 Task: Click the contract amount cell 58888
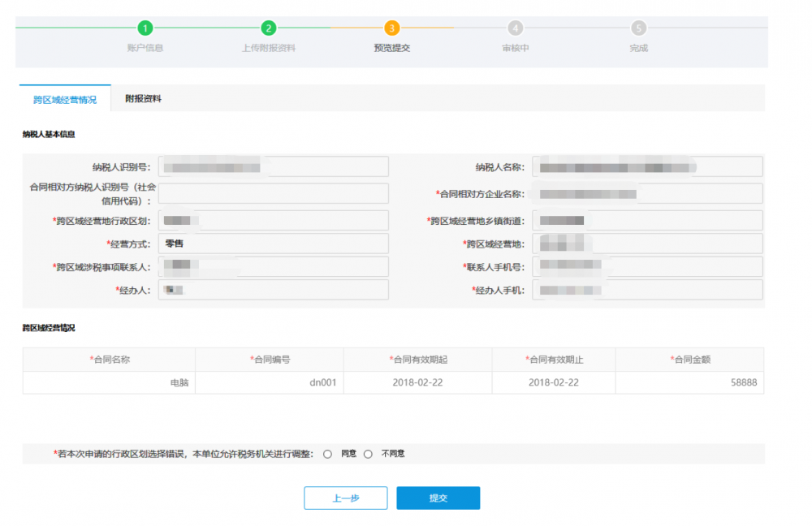click(689, 382)
